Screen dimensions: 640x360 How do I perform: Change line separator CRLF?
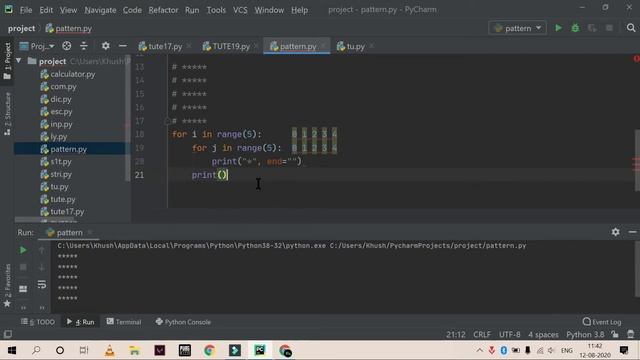[482, 334]
